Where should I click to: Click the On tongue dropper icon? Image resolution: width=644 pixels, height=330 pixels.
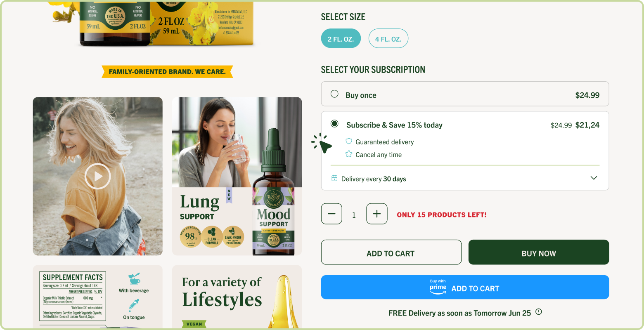[134, 306]
